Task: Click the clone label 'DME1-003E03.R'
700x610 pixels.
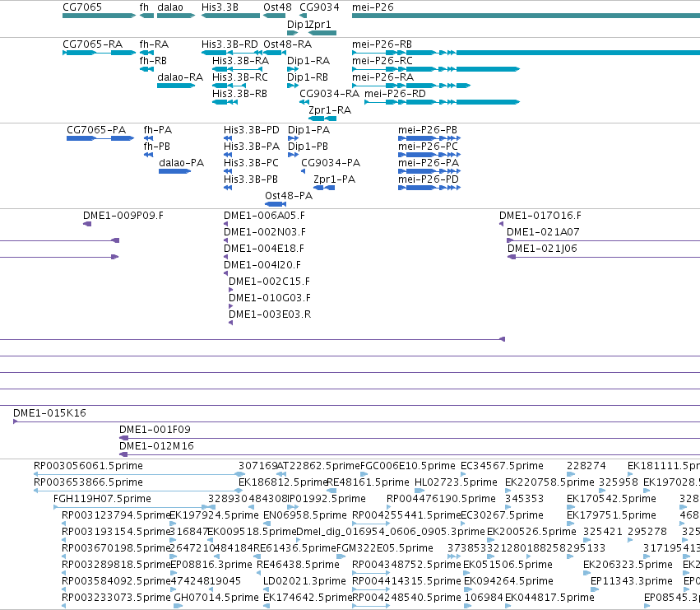Action: [x=270, y=315]
